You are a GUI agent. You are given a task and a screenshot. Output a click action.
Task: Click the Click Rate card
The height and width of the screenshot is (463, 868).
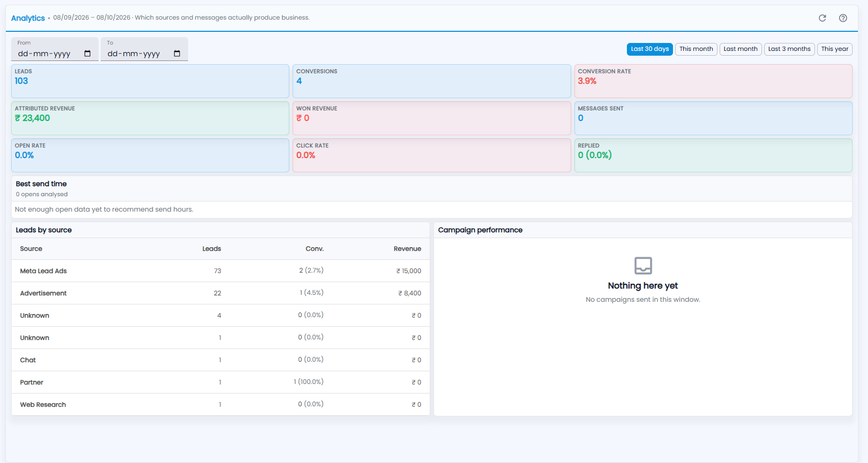click(x=432, y=155)
